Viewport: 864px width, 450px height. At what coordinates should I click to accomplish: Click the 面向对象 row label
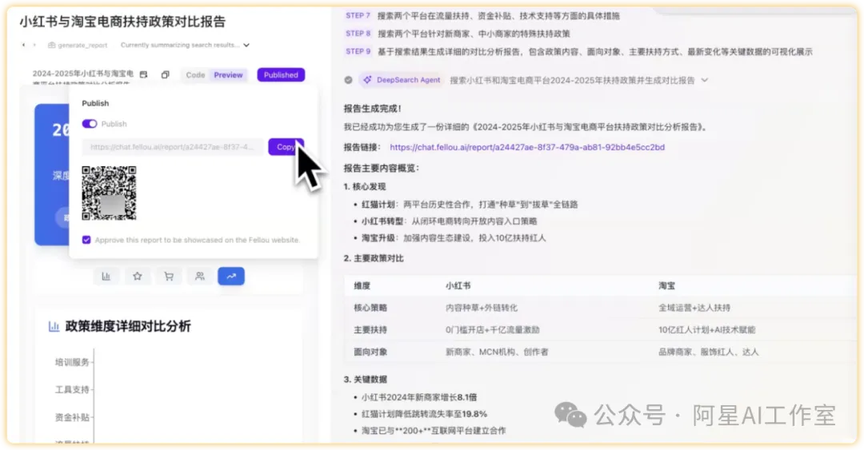370,352
